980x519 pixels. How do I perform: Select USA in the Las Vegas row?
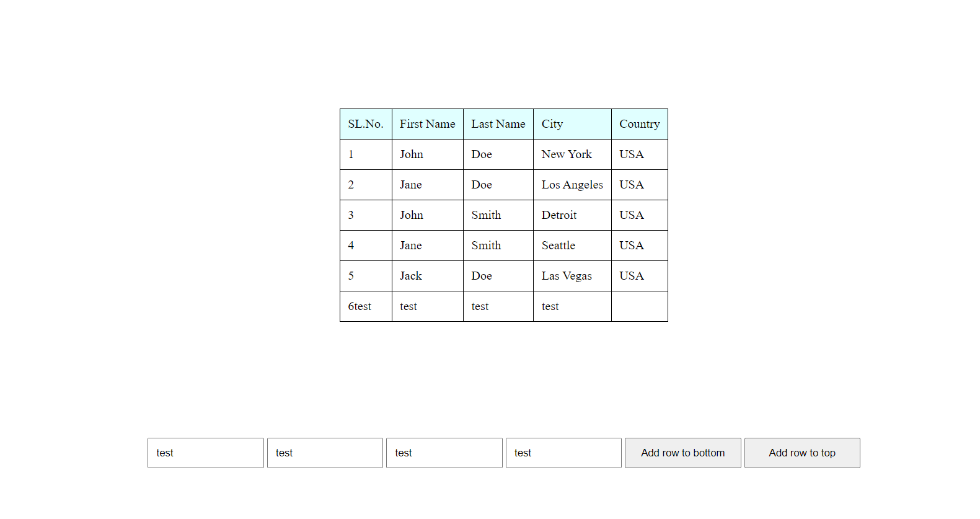(640, 276)
